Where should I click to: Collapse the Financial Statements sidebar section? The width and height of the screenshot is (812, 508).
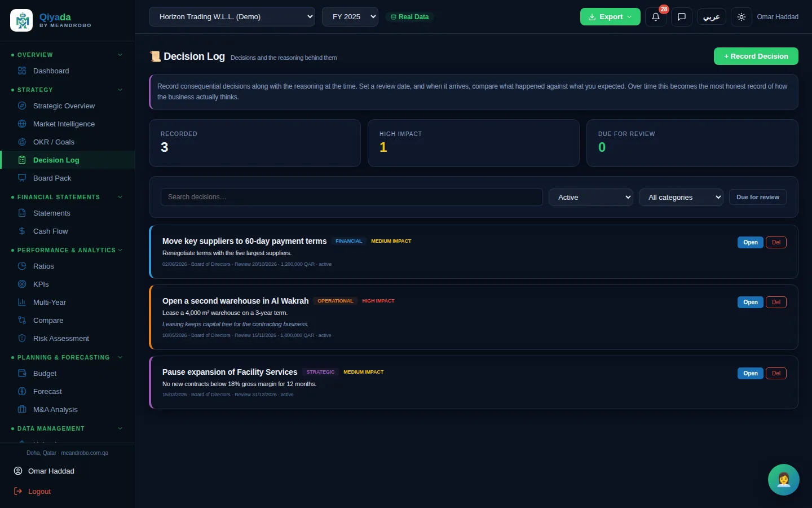(x=67, y=197)
